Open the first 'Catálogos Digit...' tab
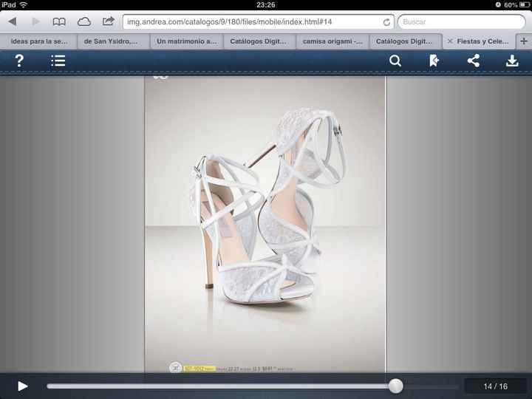The width and height of the screenshot is (532, 399). (x=259, y=41)
